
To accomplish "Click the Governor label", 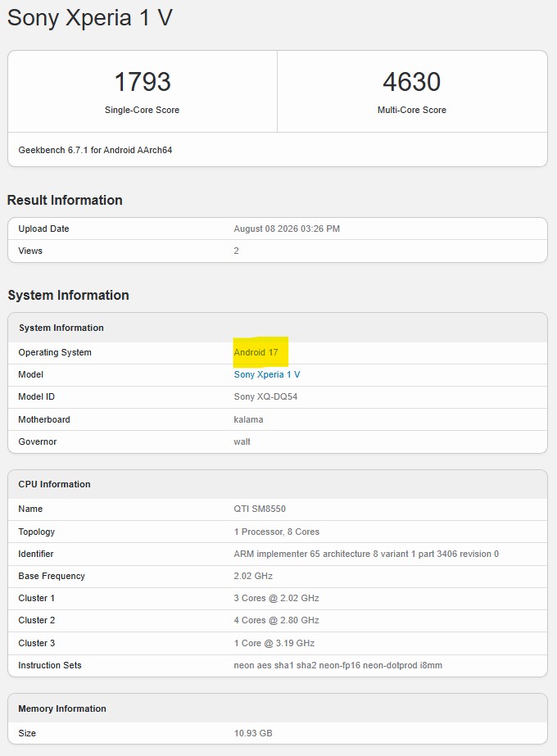I will [37, 441].
